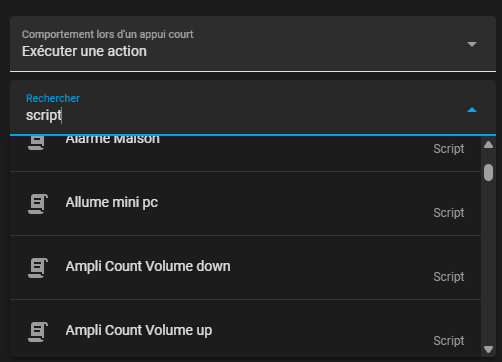Image resolution: width=502 pixels, height=362 pixels.
Task: Click the Comportement lors d'un appui court label
Action: [107, 34]
